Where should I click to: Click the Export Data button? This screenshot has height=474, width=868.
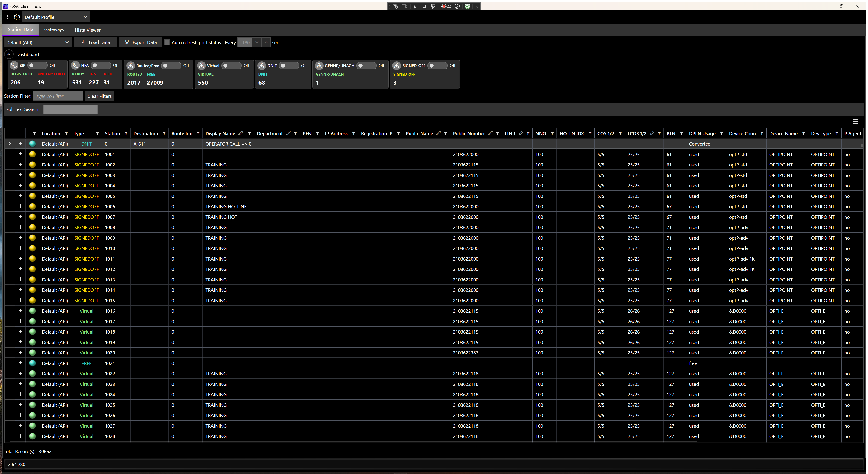[x=140, y=42]
